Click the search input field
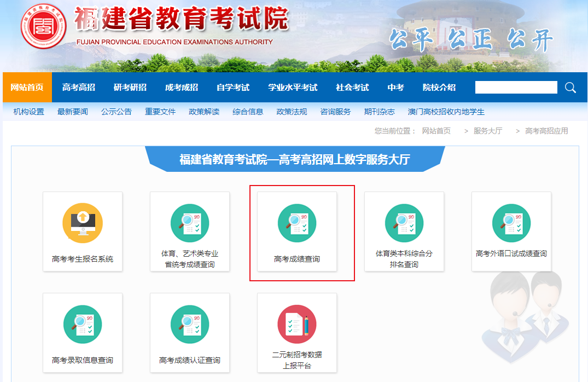Image resolution: width=588 pixels, height=382 pixels. click(516, 88)
